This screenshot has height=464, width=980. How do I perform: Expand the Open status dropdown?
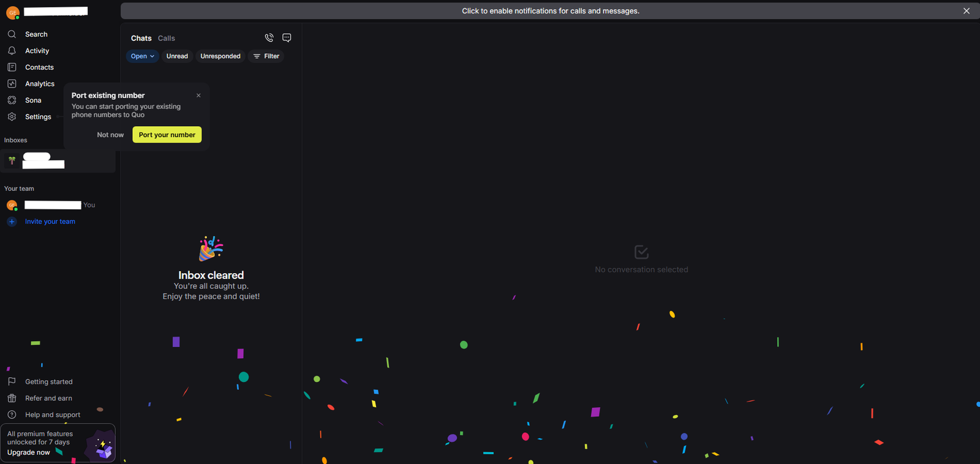pyautogui.click(x=142, y=56)
